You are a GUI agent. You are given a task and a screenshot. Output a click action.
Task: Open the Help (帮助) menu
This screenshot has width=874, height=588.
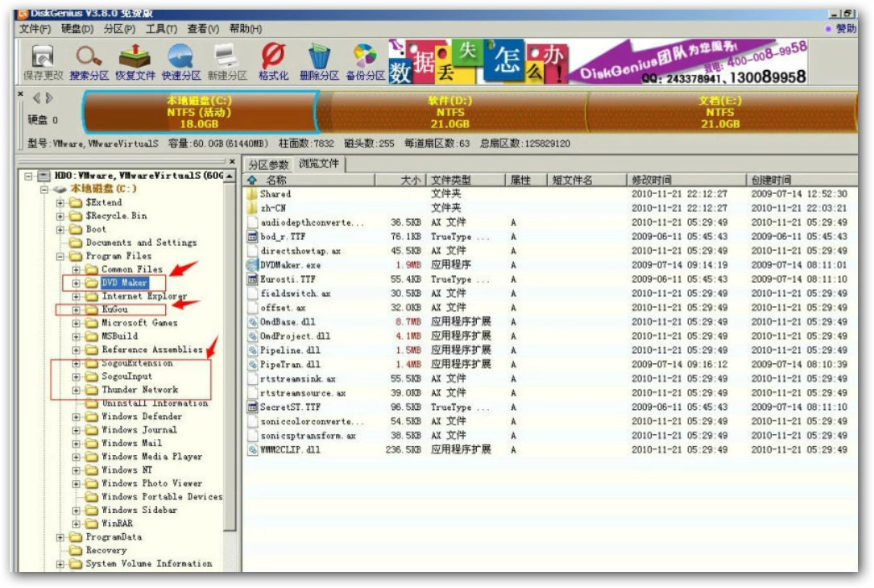pyautogui.click(x=245, y=28)
